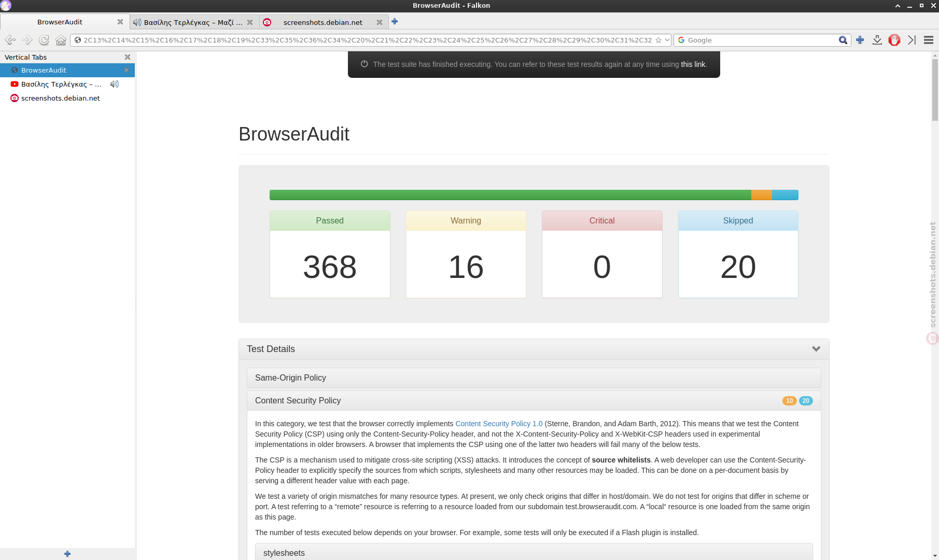Screen dimensions: 939x560
Task: Collapse the Content Security Policy section
Action: pyautogui.click(x=534, y=400)
